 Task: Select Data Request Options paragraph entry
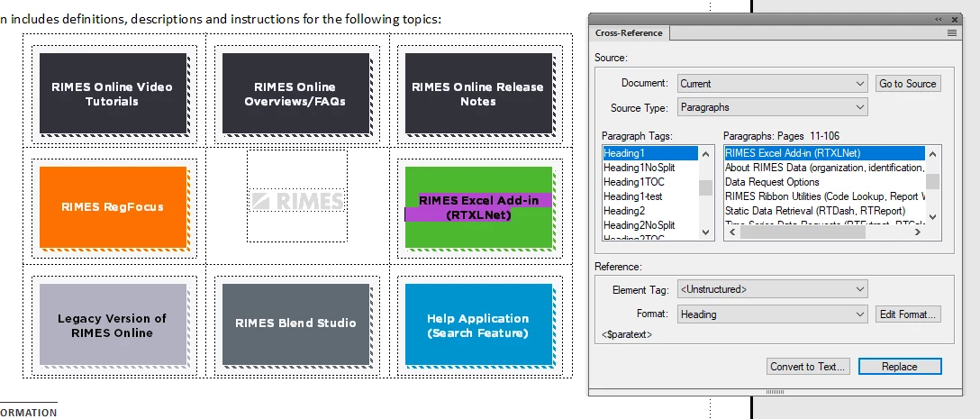point(824,182)
